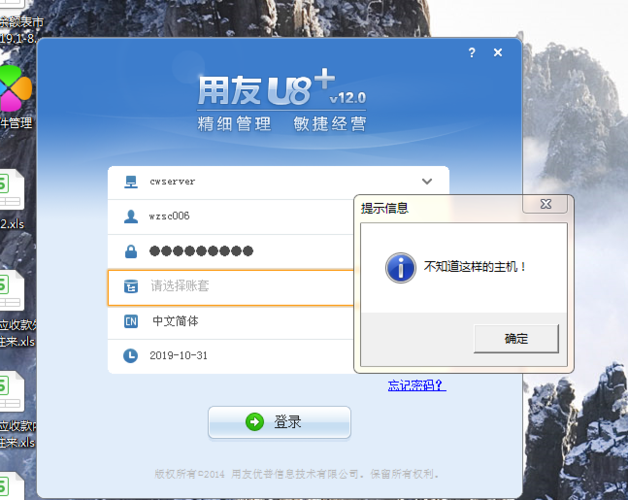Select the server field showing cwserver
628x500 pixels.
(x=278, y=182)
